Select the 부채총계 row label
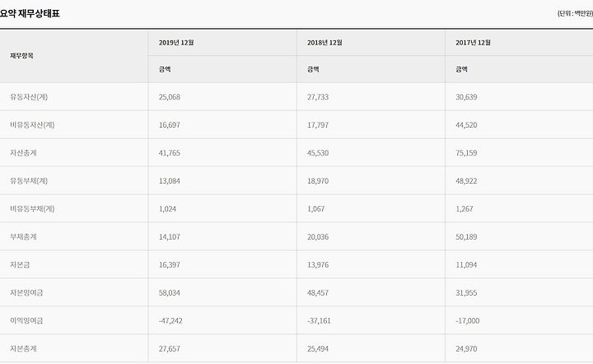 tap(23, 237)
